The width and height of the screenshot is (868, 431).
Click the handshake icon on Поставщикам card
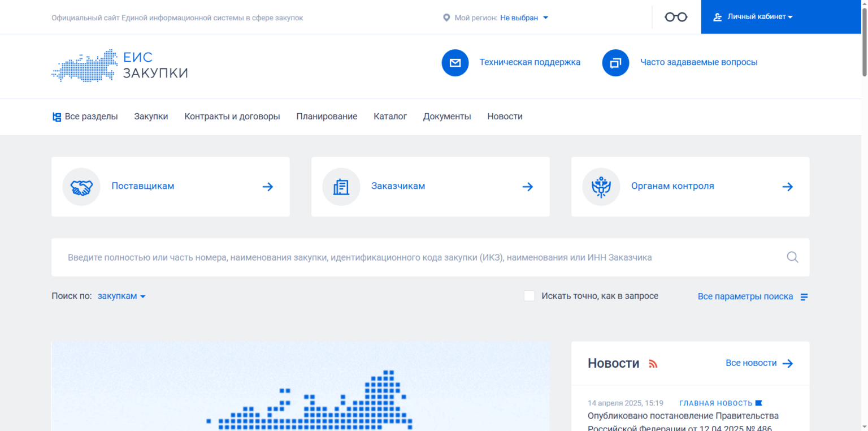coord(81,187)
